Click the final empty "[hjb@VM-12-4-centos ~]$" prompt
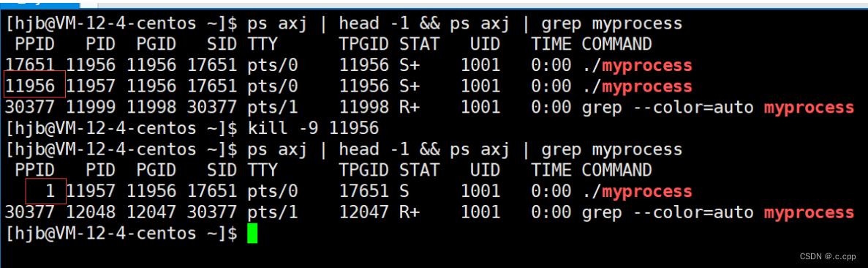 (121, 234)
